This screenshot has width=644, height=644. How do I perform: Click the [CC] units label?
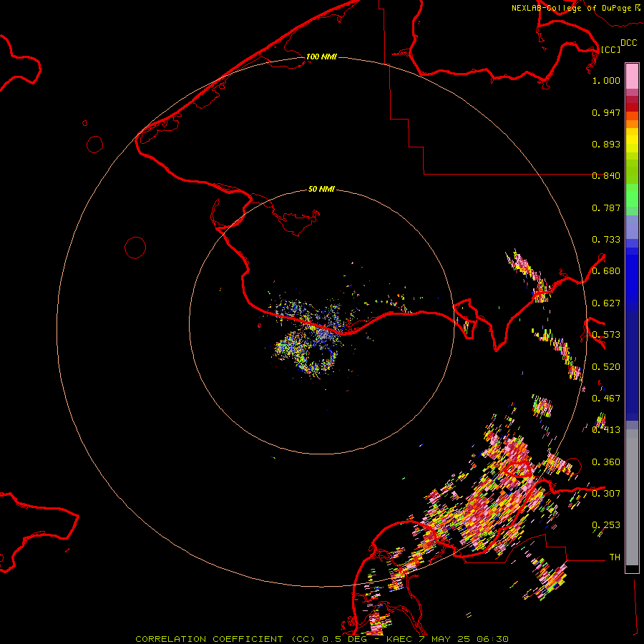click(610, 49)
